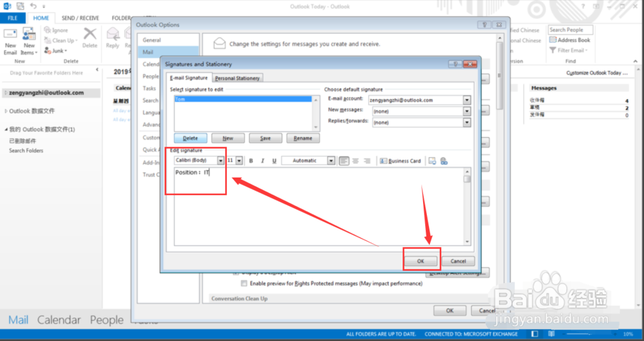This screenshot has height=341, width=644.
Task: Open the Clean Up option
Action: [61, 41]
